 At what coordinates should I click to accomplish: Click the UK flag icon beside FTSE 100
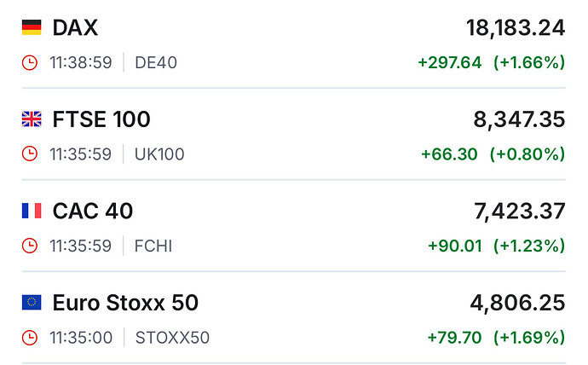point(32,119)
